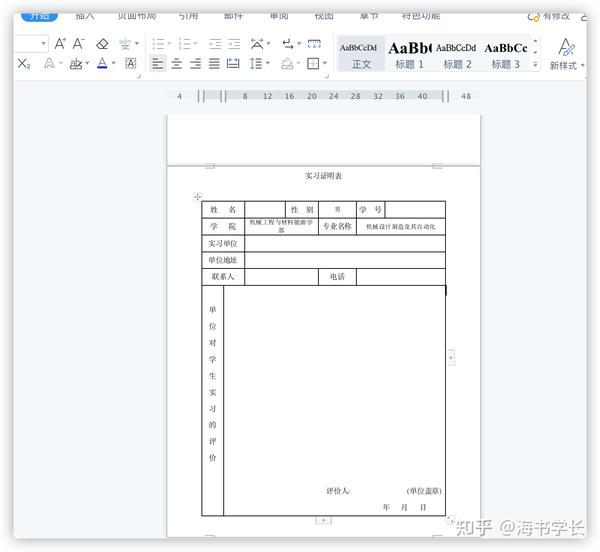Click the 专业名称 table cell
Screen dimensions: 600x552
pos(337,226)
